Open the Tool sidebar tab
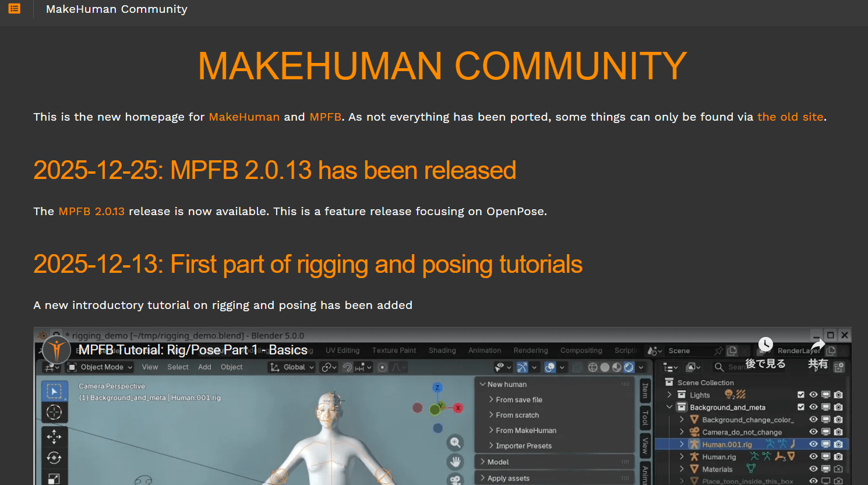Viewport: 868px width, 485px height. click(645, 417)
